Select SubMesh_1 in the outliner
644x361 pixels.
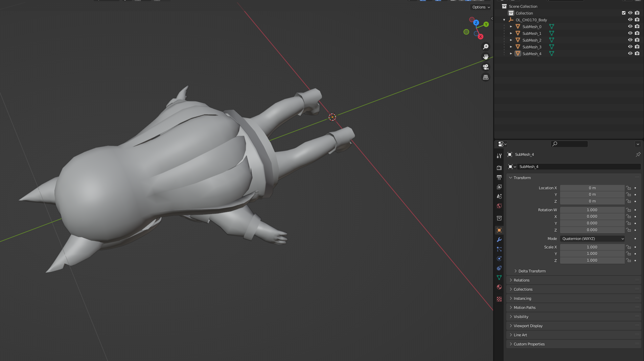pyautogui.click(x=532, y=33)
